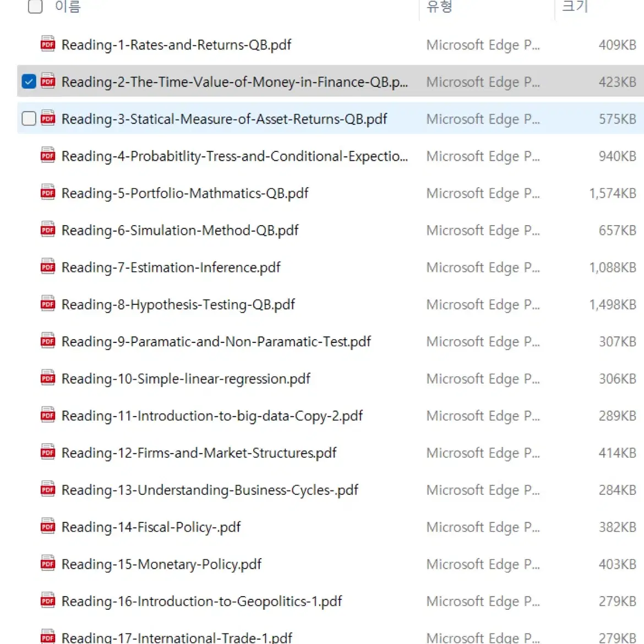Image resolution: width=644 pixels, height=644 pixels.
Task: Click PDF icon of Reading-6-Simulation-Method-QB.pdf
Action: [48, 229]
